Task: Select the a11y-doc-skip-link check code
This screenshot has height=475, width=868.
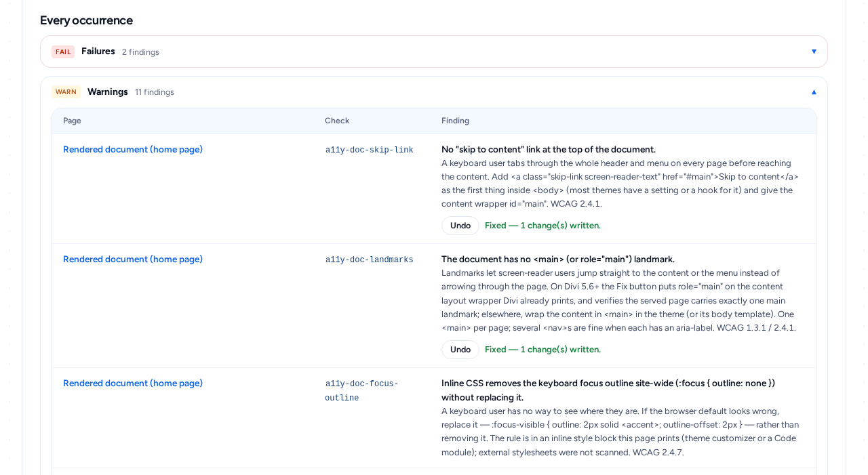Action: click(x=369, y=150)
